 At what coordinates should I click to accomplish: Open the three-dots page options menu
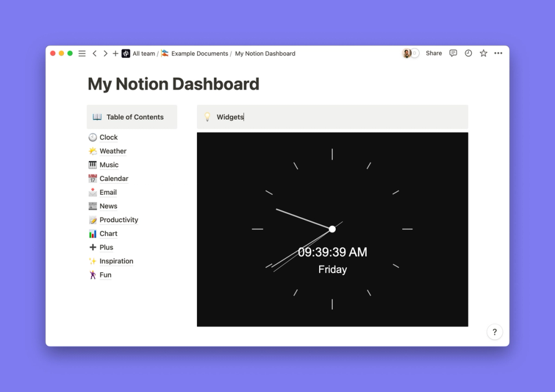point(498,53)
